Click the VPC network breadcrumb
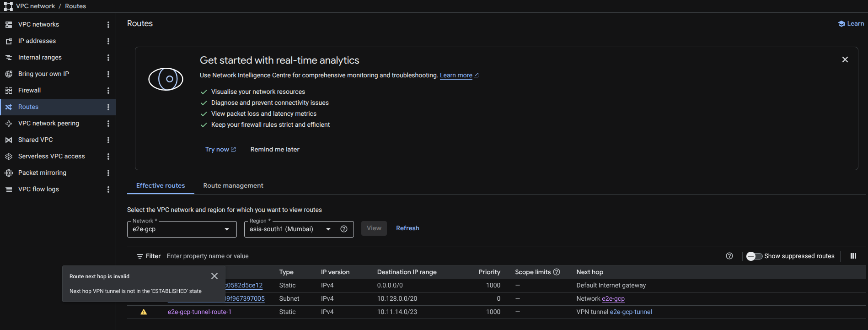868x330 pixels. [x=35, y=6]
